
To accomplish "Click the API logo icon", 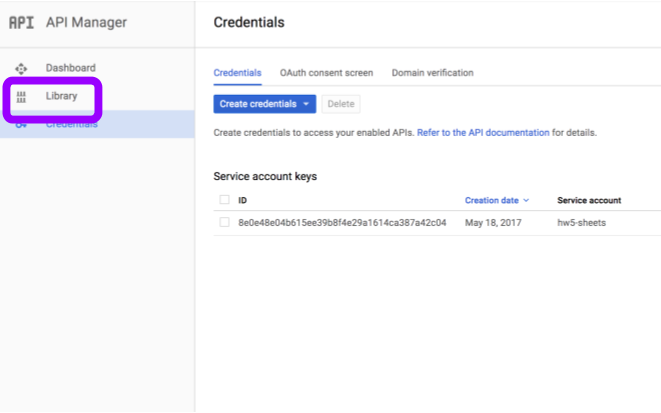I will click(21, 22).
